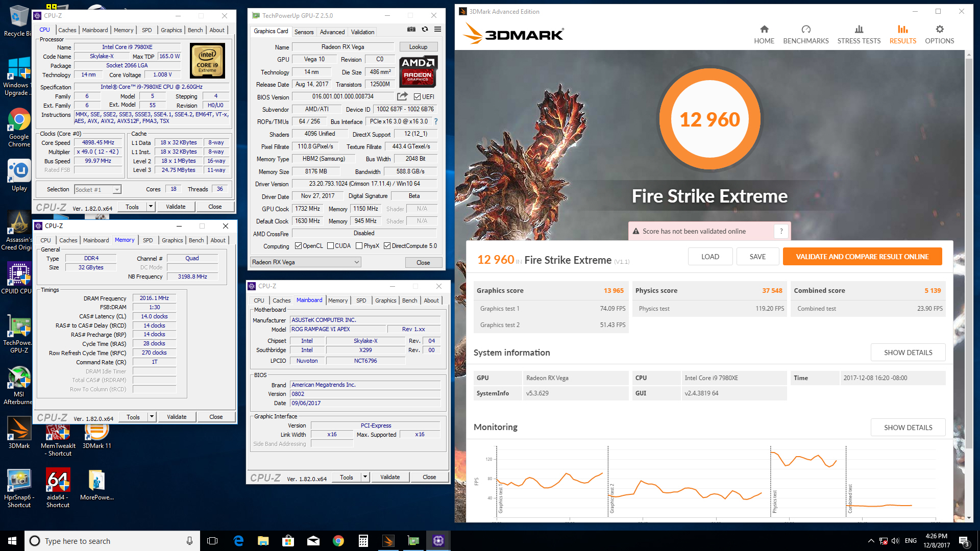Screen dimensions: 980x551
Task: Open Windows Upgrade desktop icon
Action: click(18, 77)
